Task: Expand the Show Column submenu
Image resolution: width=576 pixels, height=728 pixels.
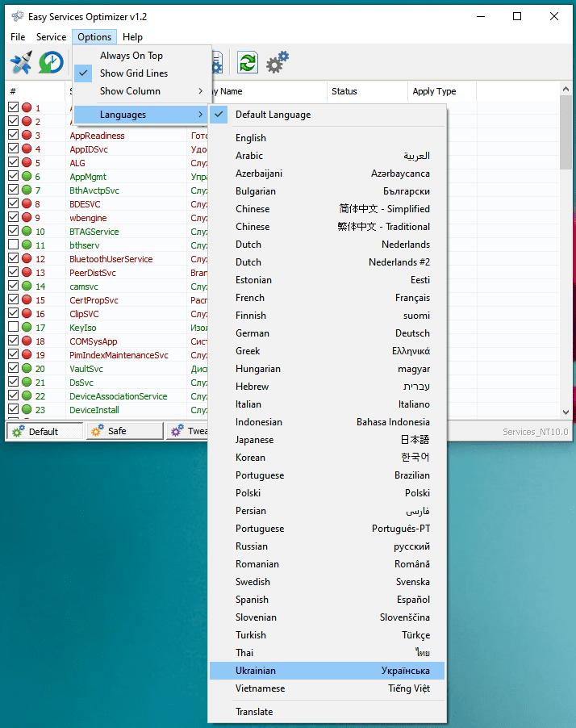Action: click(x=140, y=91)
